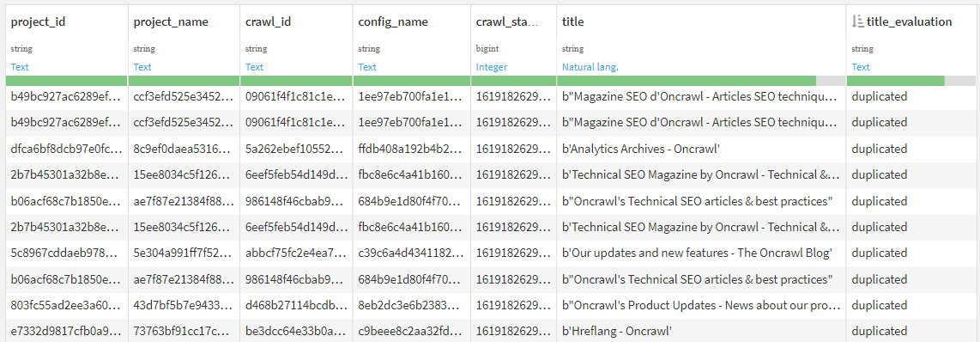Open the config_name column header

tap(393, 21)
